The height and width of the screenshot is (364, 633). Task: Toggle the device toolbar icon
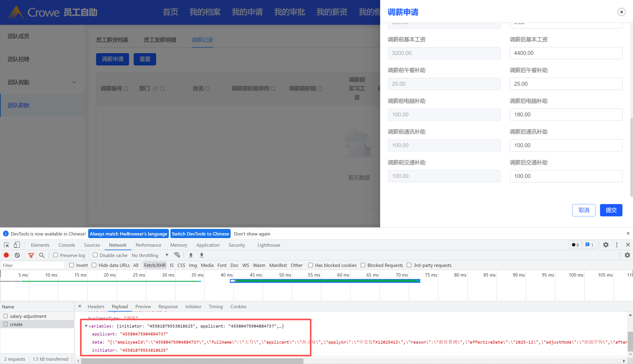[x=17, y=245]
